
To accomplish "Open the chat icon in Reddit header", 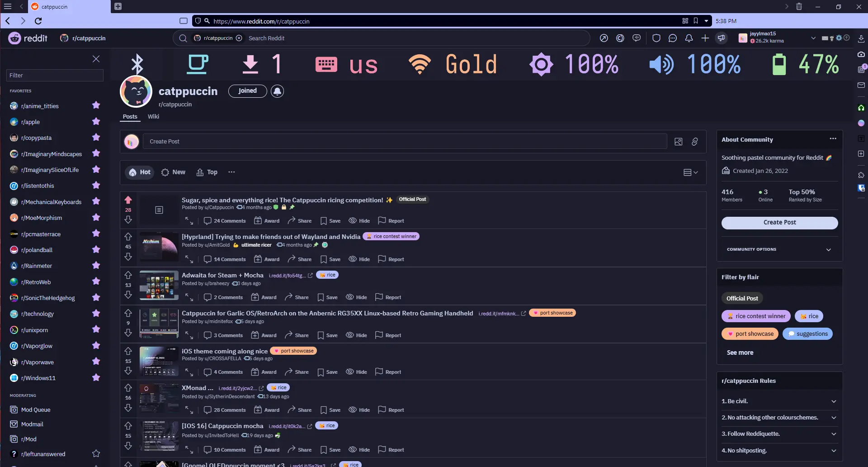I will (x=673, y=38).
